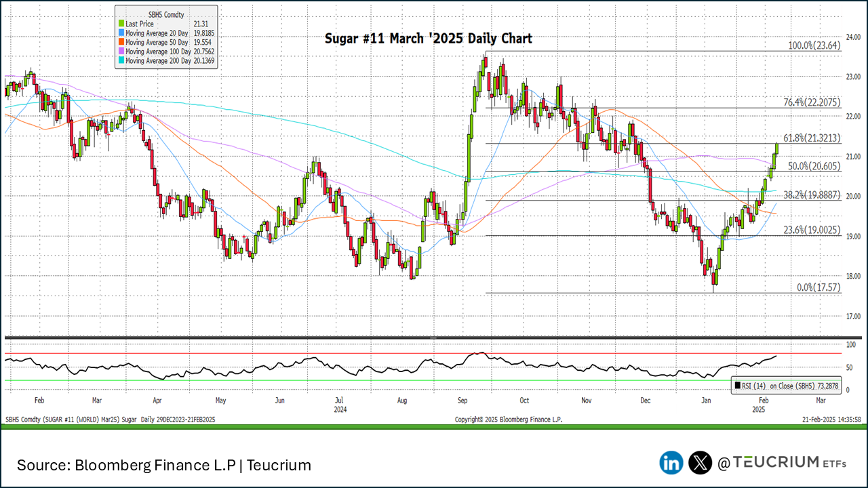868x488 pixels.
Task: Click the Aug month label on time axis
Action: [x=402, y=401]
